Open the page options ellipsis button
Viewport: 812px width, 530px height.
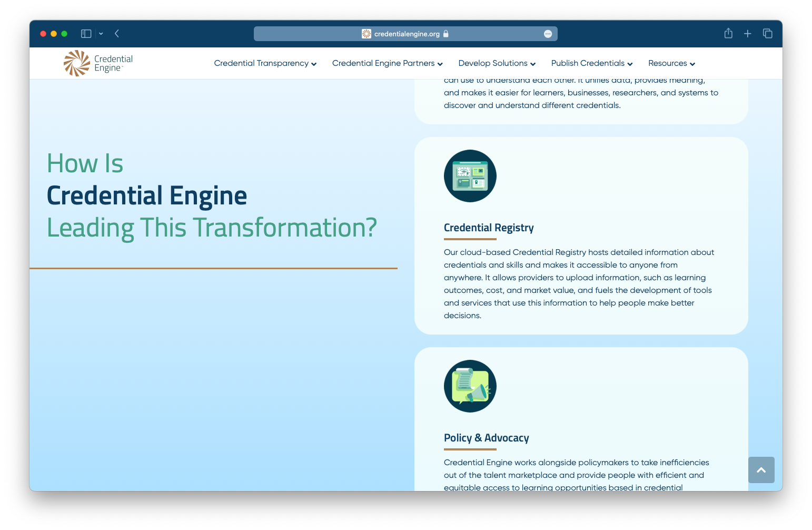pyautogui.click(x=548, y=34)
